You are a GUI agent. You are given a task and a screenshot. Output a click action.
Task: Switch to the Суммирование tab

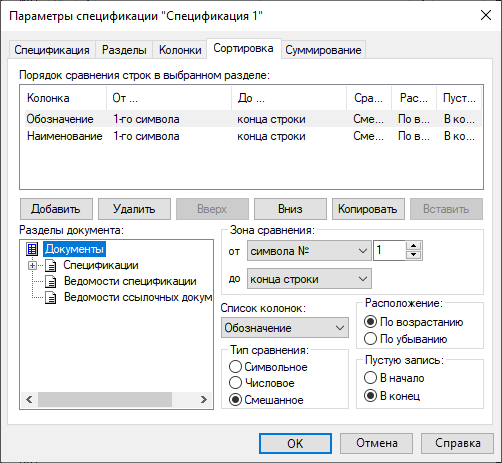pos(323,50)
